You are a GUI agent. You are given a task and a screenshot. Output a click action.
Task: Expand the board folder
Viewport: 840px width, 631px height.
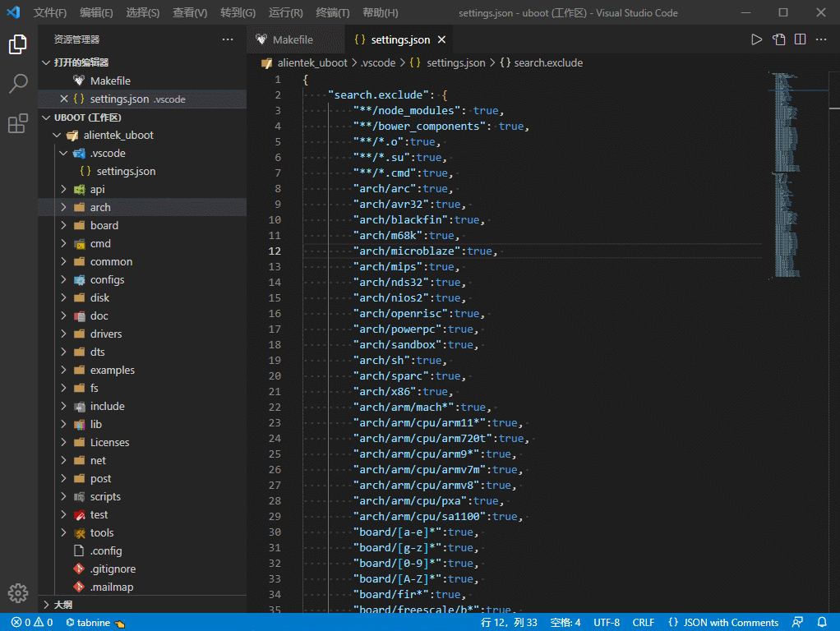[63, 225]
